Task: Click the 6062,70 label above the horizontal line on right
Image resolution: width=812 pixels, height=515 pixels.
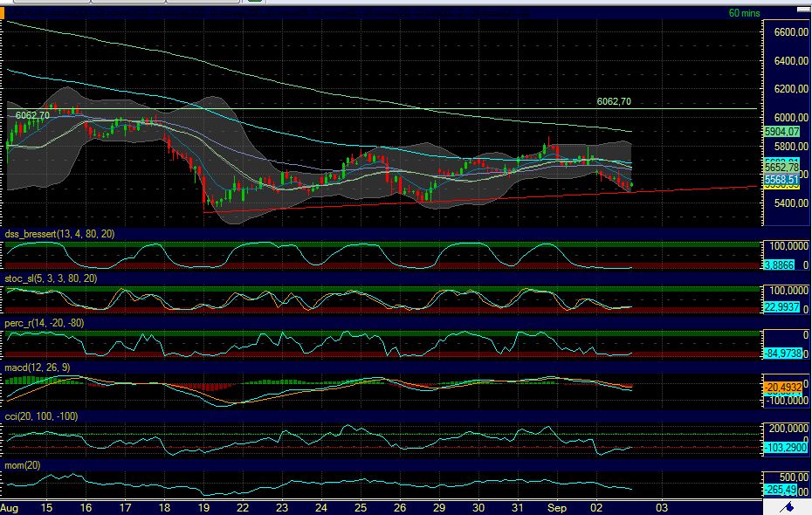Action: [x=614, y=101]
